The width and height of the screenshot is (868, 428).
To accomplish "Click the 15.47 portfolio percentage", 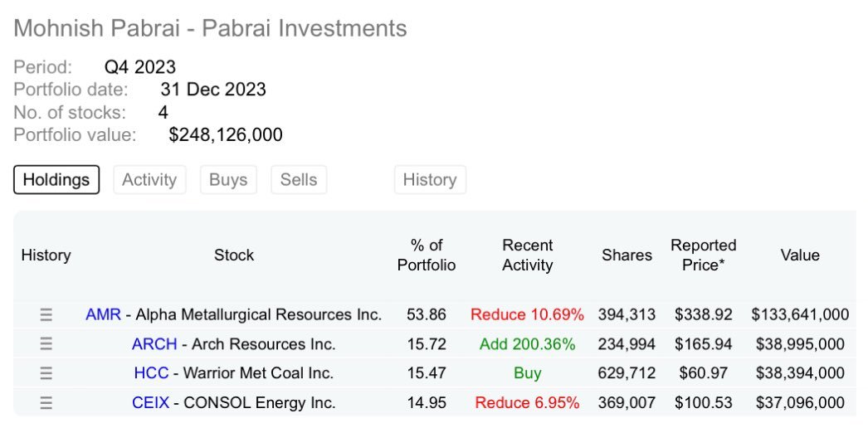I will coord(427,373).
